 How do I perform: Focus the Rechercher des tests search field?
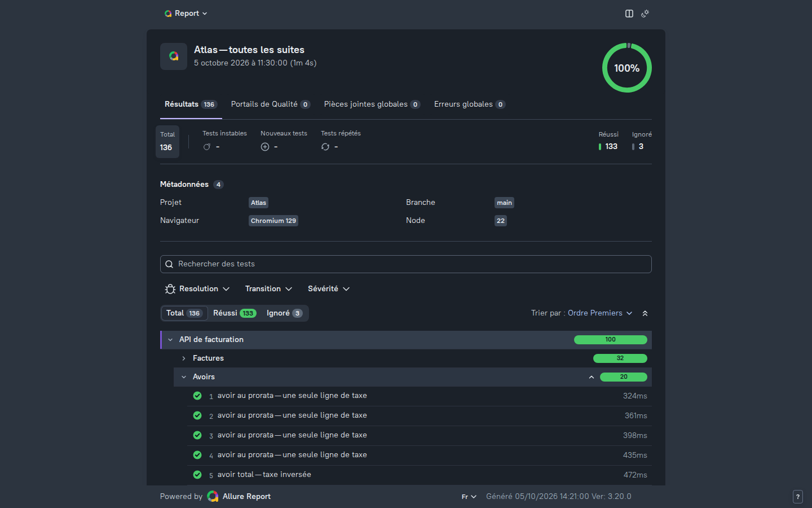(406, 264)
